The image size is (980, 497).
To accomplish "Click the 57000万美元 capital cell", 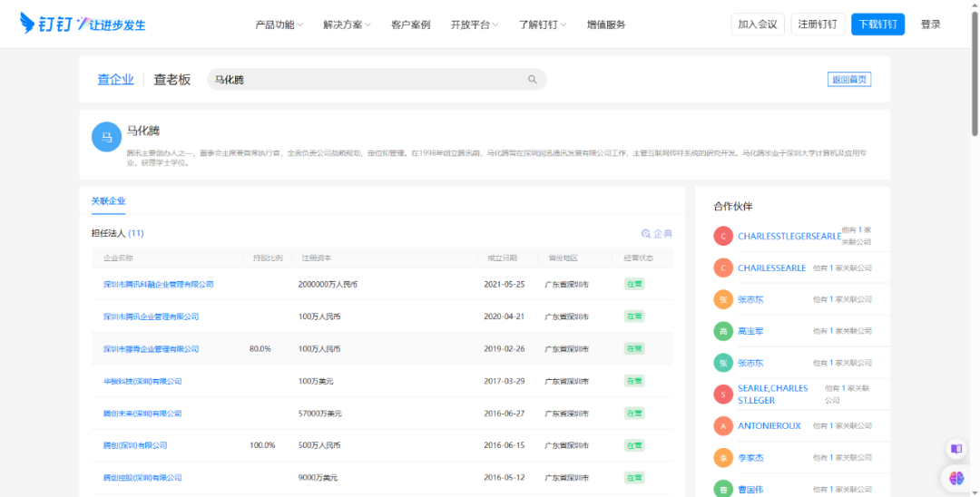I will [320, 414].
